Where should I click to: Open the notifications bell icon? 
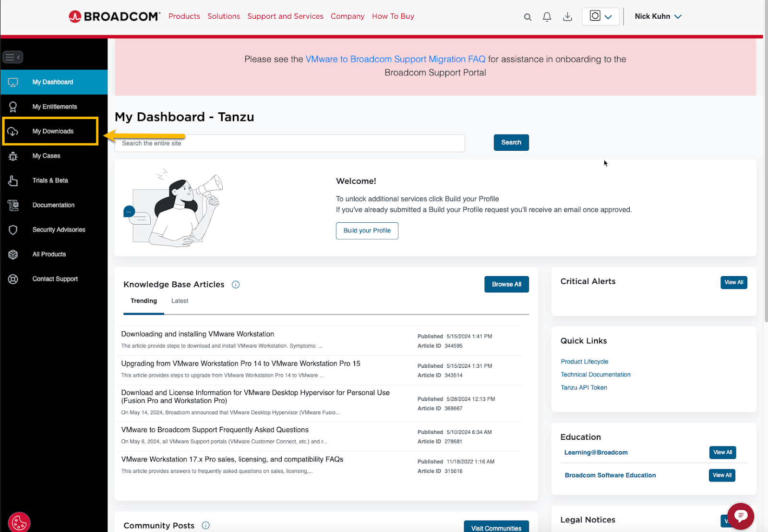click(x=547, y=17)
